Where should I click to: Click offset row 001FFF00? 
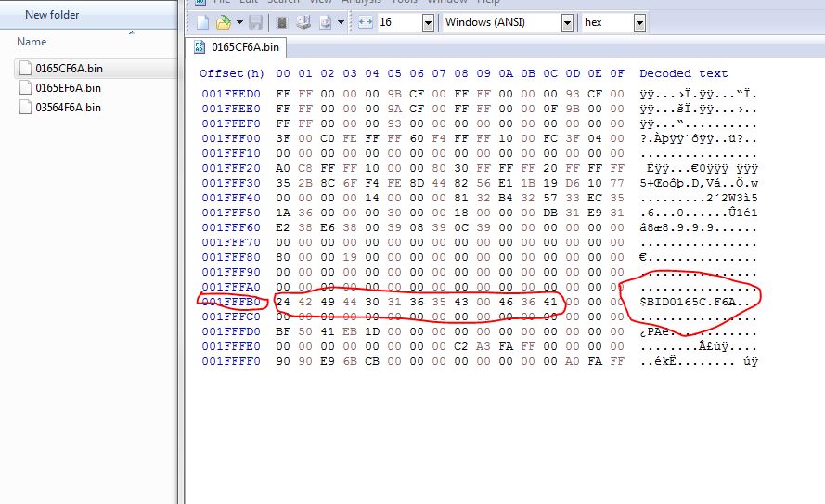pos(231,138)
